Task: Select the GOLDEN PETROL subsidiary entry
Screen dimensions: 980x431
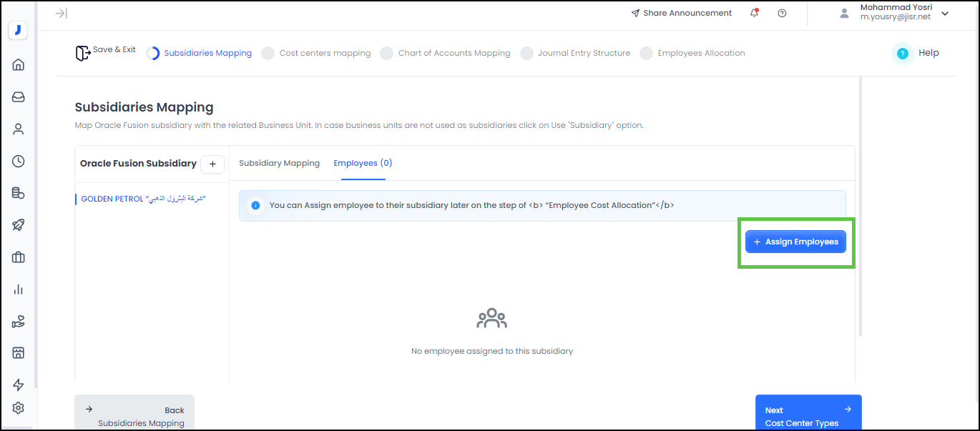Action: [140, 199]
